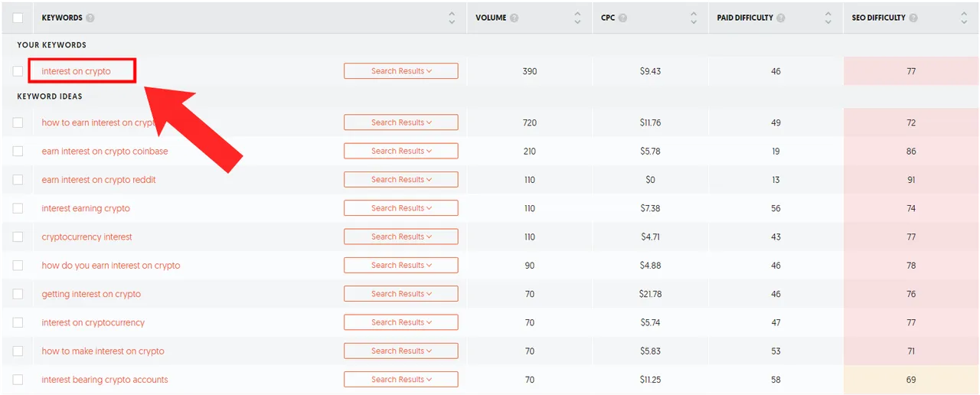The image size is (980, 395).
Task: Sort by SEO Difficulty using its arrows
Action: tap(964, 18)
